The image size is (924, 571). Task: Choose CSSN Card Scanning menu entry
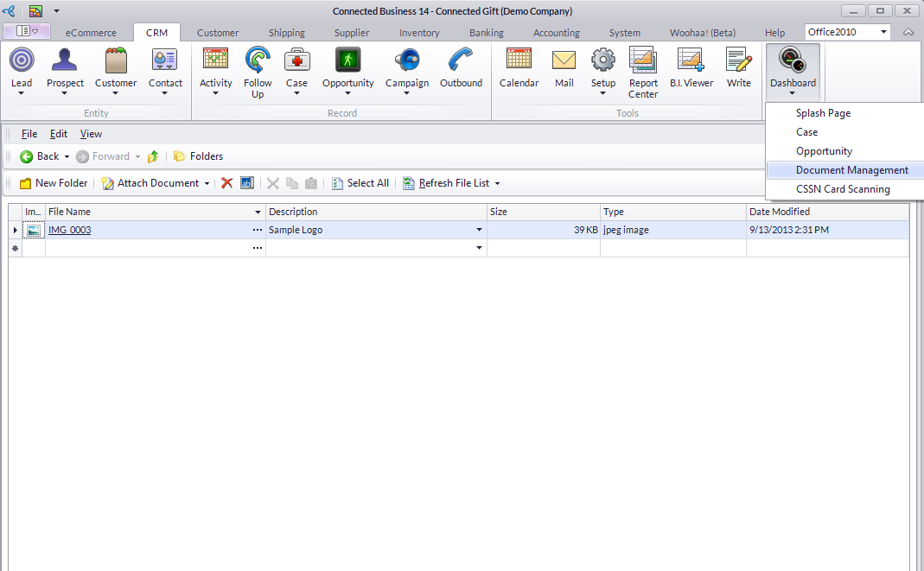(x=842, y=189)
